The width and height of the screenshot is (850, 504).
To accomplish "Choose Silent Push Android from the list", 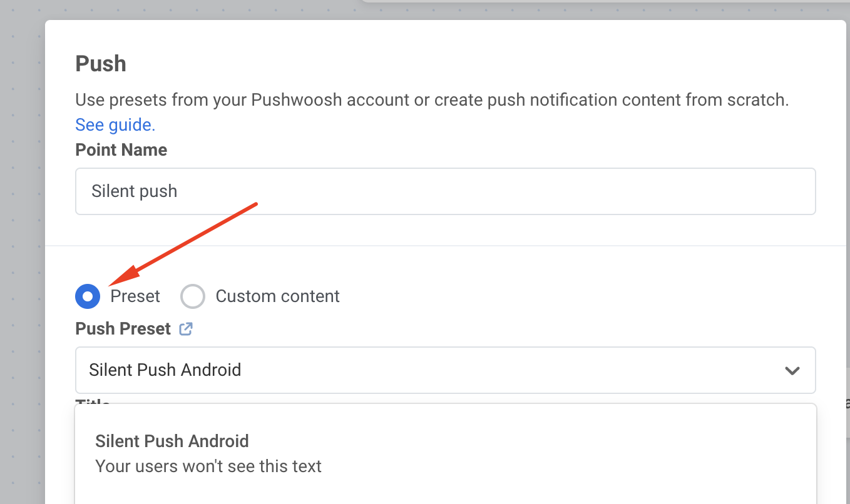I will point(172,441).
